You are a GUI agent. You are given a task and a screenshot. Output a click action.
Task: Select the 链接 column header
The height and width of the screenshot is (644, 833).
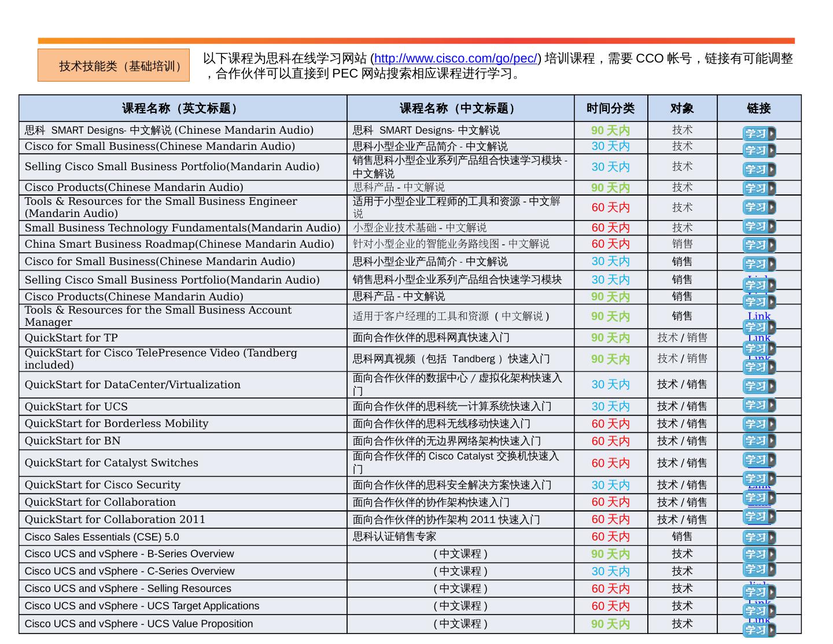point(759,108)
